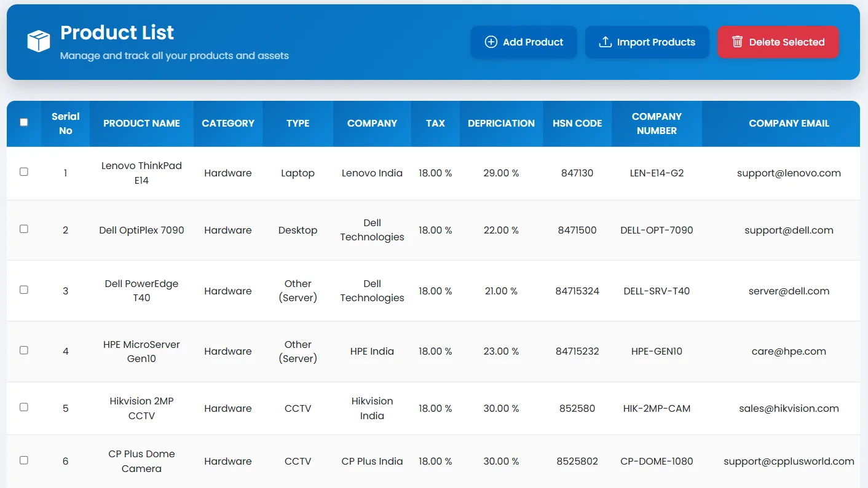The image size is (868, 488).
Task: Click the CP Plus India company cell
Action: (x=372, y=462)
